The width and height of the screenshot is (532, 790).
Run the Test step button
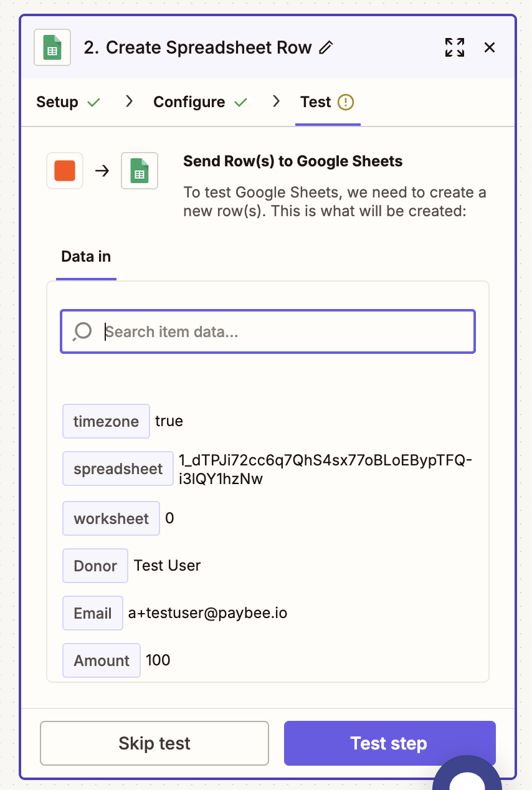(389, 743)
